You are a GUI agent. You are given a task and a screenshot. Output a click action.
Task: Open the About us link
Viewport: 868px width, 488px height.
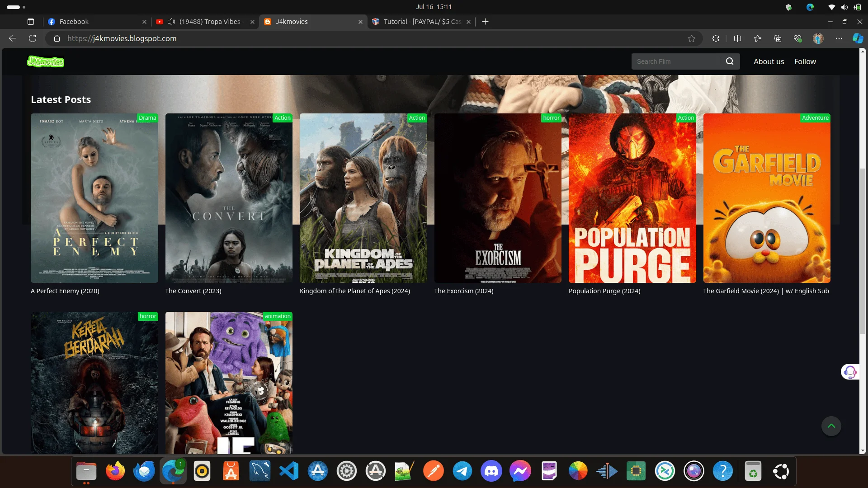point(769,61)
